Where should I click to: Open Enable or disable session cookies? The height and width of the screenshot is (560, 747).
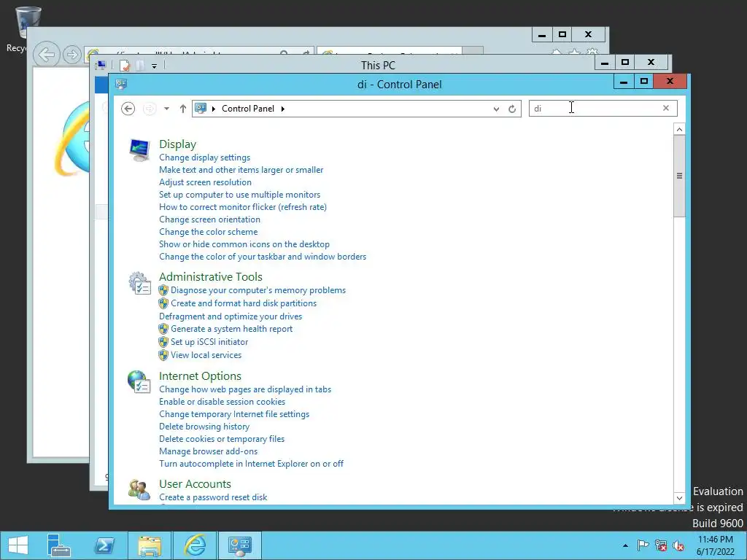click(x=222, y=402)
